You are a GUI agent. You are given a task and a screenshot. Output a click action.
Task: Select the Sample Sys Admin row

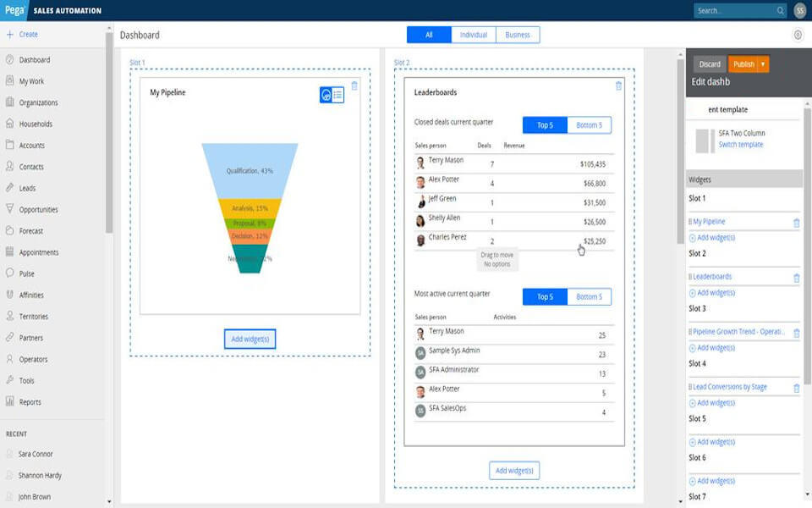514,354
